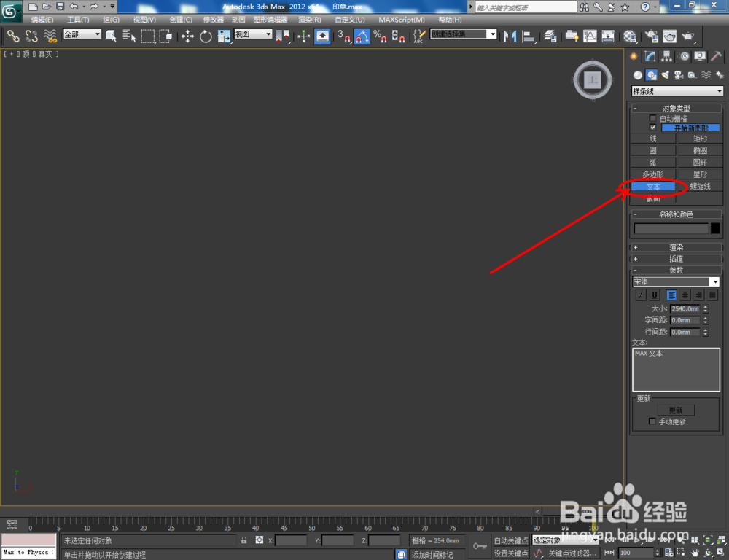Click the MAX 文本 text box
This screenshot has height=560, width=729.
pos(676,369)
